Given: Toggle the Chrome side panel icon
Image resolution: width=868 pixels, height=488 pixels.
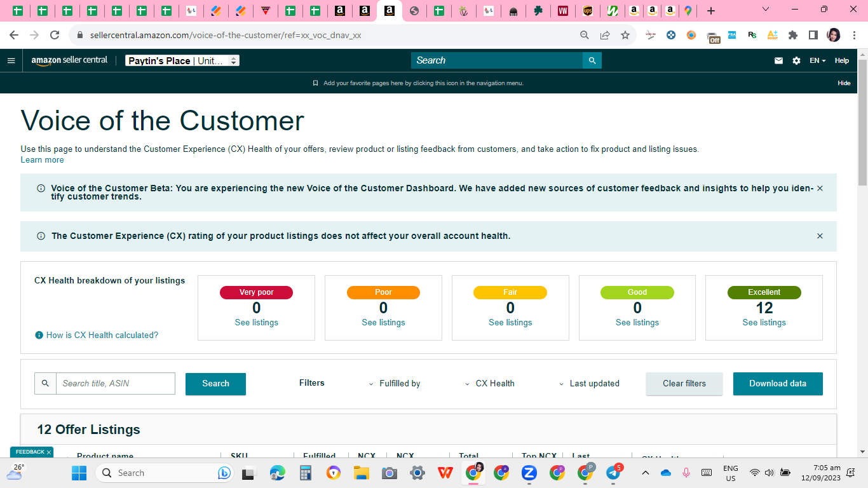Looking at the screenshot, I should [813, 35].
